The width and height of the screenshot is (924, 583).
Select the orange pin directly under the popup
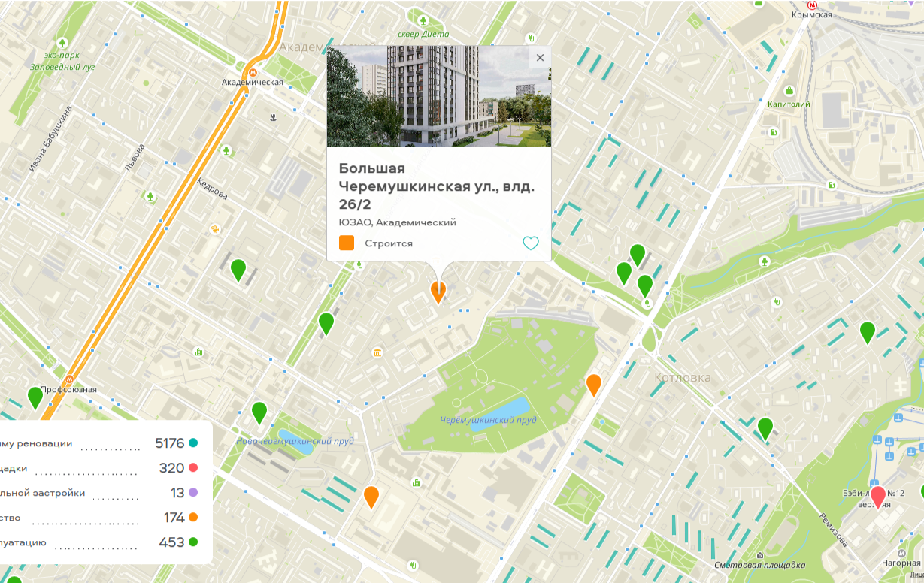(x=438, y=291)
